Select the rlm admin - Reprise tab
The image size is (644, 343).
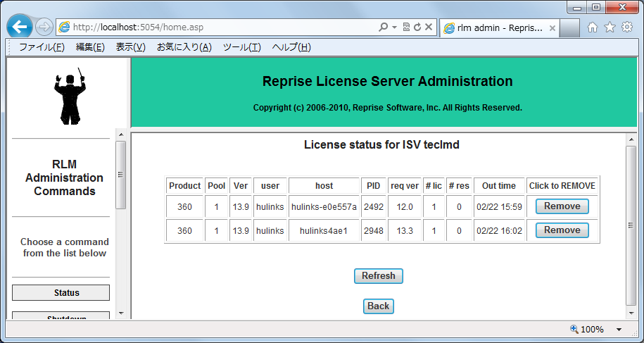coord(499,28)
